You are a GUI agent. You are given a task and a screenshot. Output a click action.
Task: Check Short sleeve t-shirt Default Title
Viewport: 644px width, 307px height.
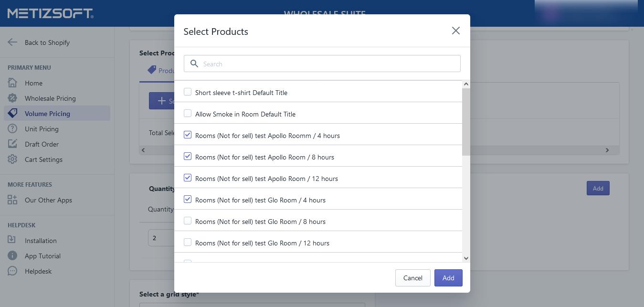click(188, 92)
